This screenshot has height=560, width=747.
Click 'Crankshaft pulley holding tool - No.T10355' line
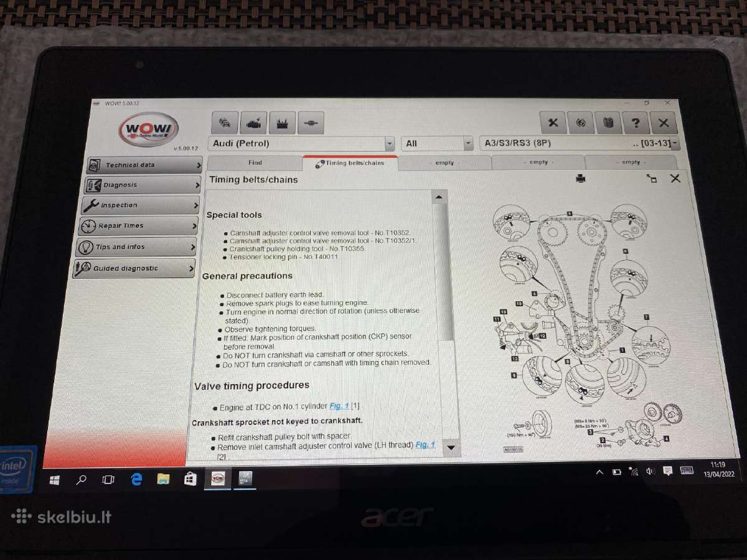[x=298, y=248]
